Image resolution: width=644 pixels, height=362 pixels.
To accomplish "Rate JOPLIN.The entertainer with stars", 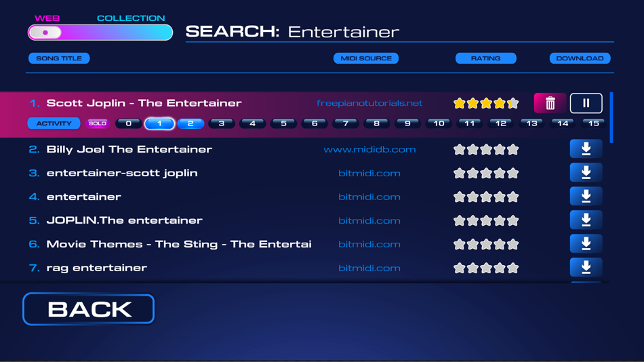I will click(486, 221).
